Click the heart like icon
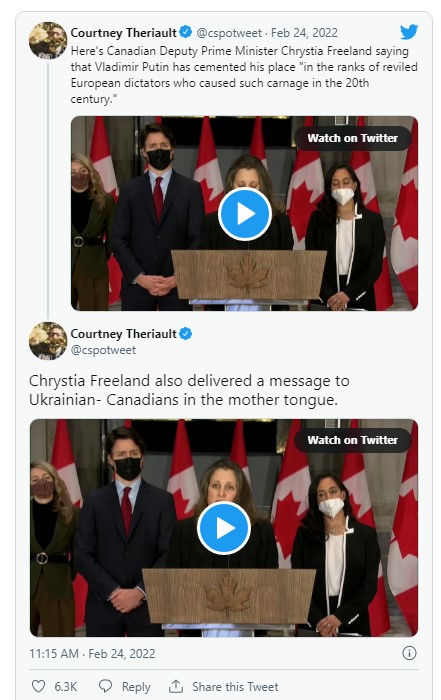Viewport: 441px width, 700px height. coord(39,686)
